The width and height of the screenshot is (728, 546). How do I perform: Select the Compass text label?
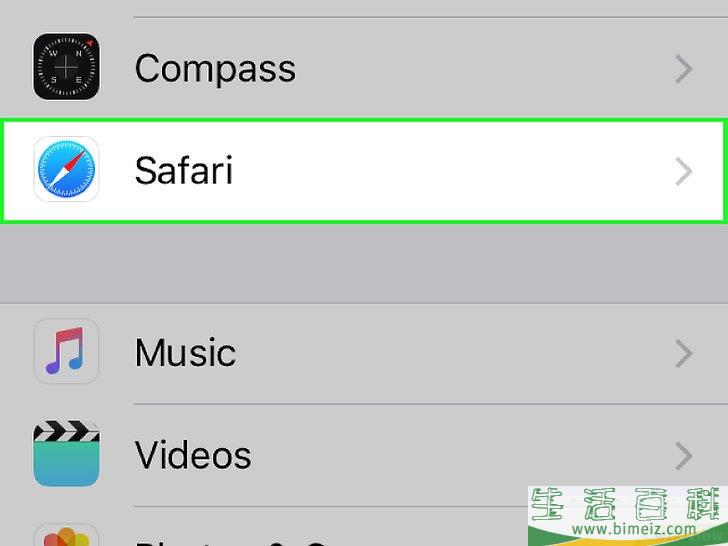215,69
